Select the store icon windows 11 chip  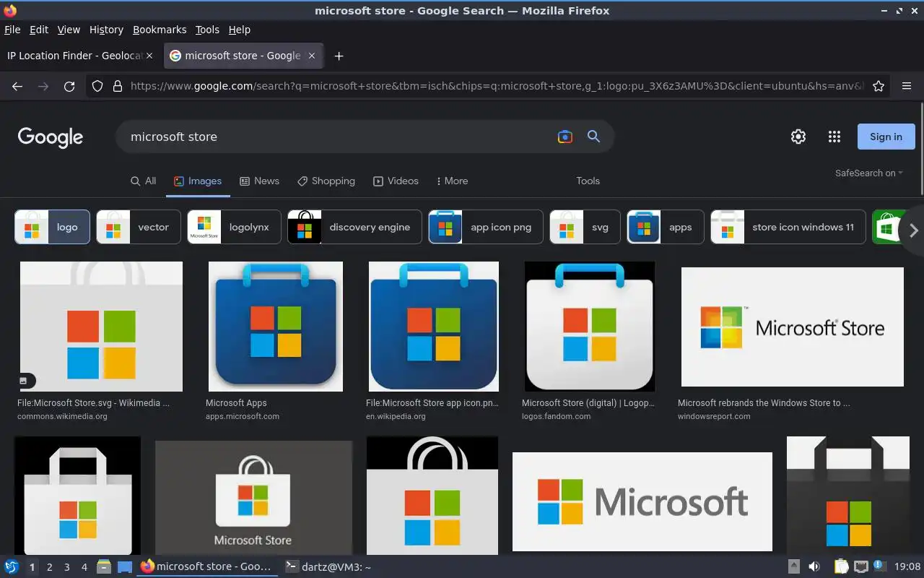point(788,227)
